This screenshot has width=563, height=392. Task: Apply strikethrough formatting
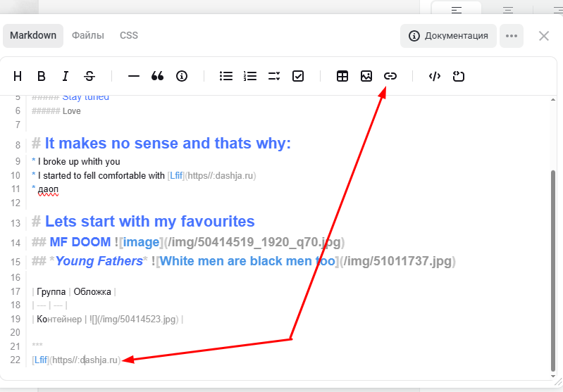(x=89, y=76)
